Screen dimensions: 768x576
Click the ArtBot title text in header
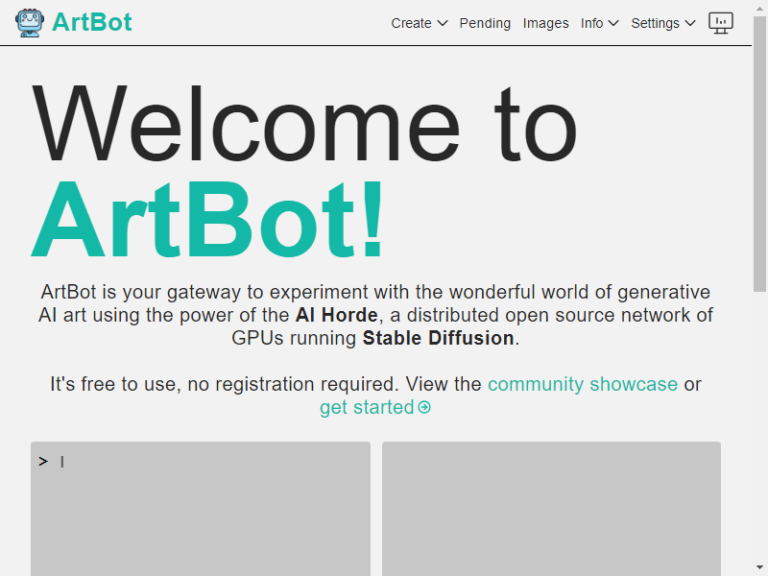tap(92, 22)
